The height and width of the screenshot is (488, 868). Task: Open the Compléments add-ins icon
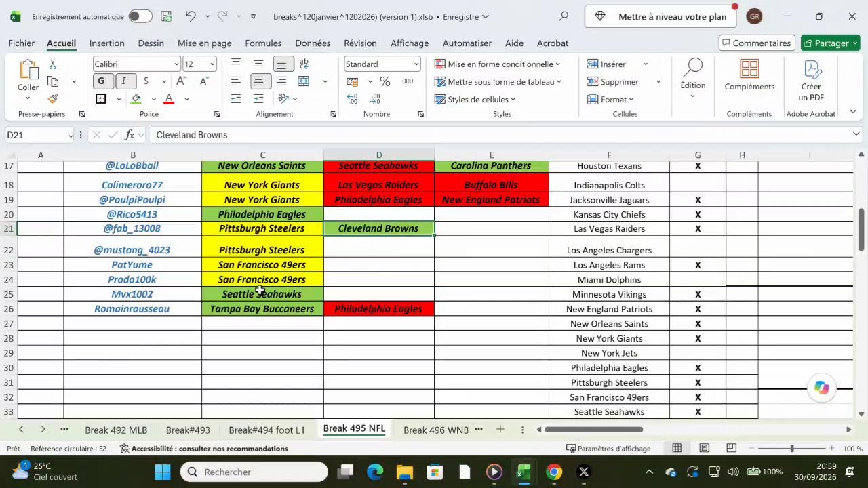point(749,69)
